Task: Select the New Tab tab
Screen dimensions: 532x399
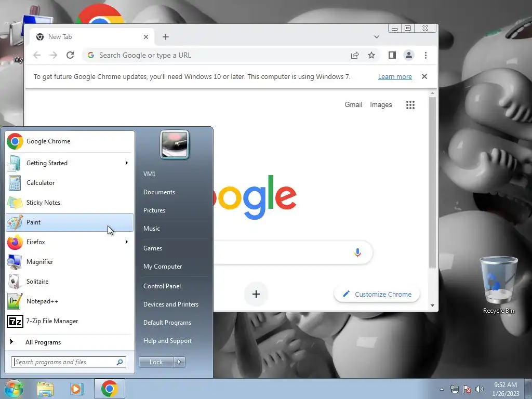Action: click(91, 37)
